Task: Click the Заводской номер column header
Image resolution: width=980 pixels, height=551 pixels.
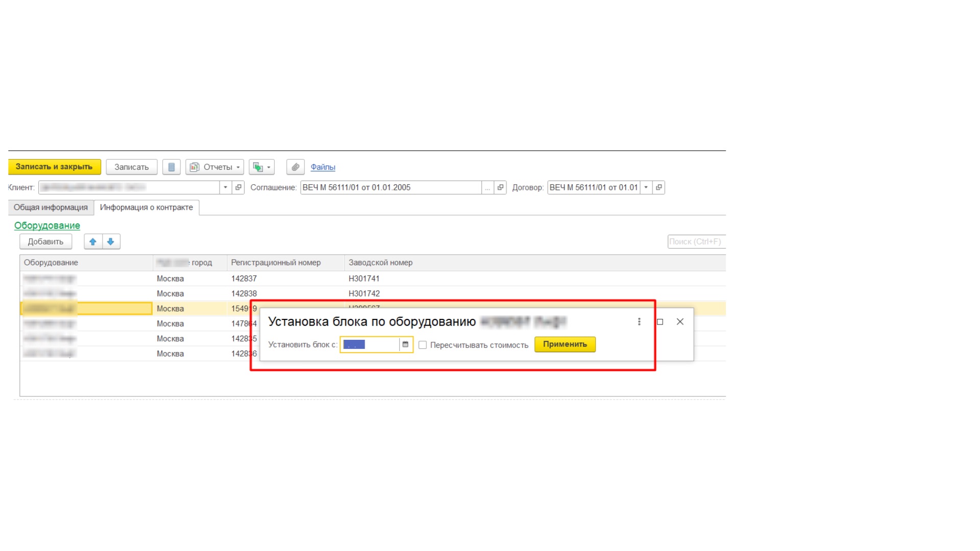Action: [535, 263]
